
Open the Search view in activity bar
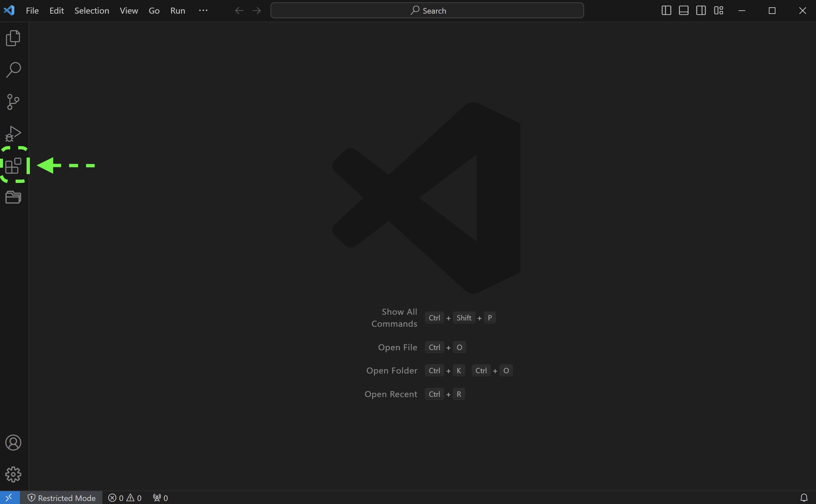[13, 70]
